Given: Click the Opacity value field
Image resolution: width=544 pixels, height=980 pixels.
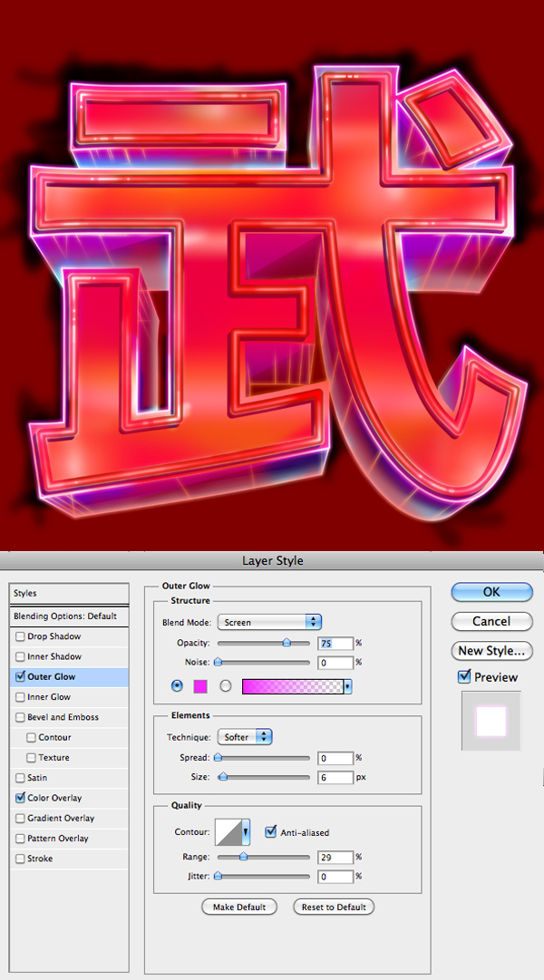Looking at the screenshot, I should tap(335, 643).
